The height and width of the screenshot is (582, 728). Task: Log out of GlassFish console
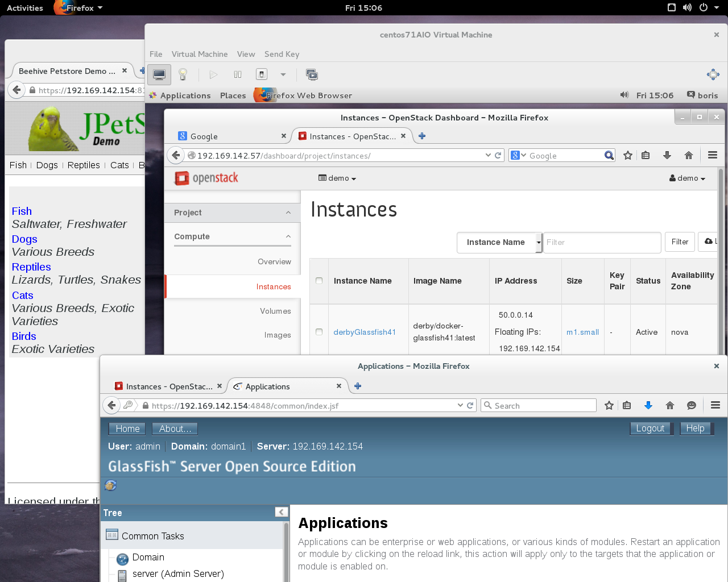[650, 429]
